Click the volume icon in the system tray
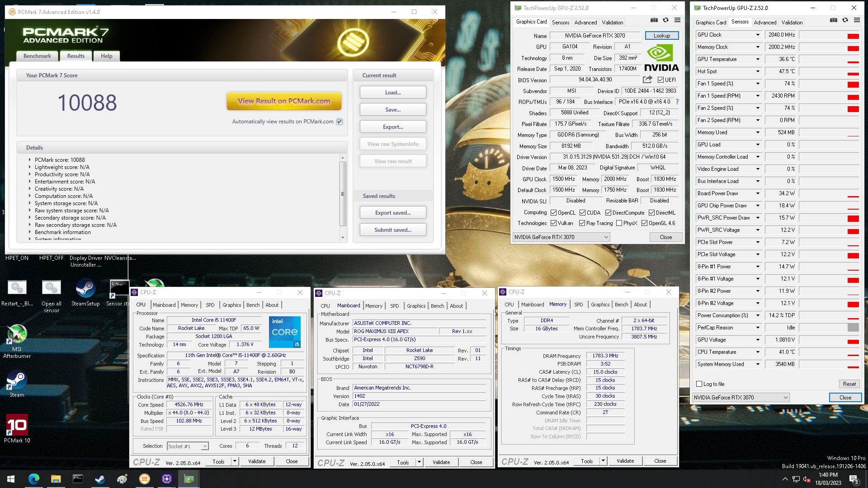Viewport: 868px width, 488px height. coord(807,479)
